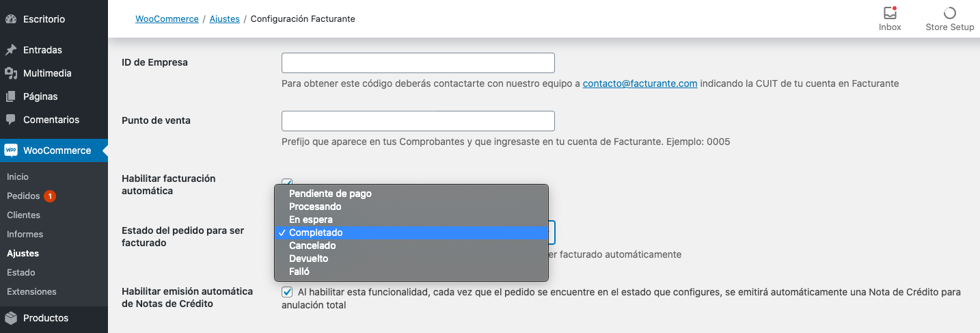Click contacto@facturante.com email link
Screen dimensions: 980x333
pos(640,84)
